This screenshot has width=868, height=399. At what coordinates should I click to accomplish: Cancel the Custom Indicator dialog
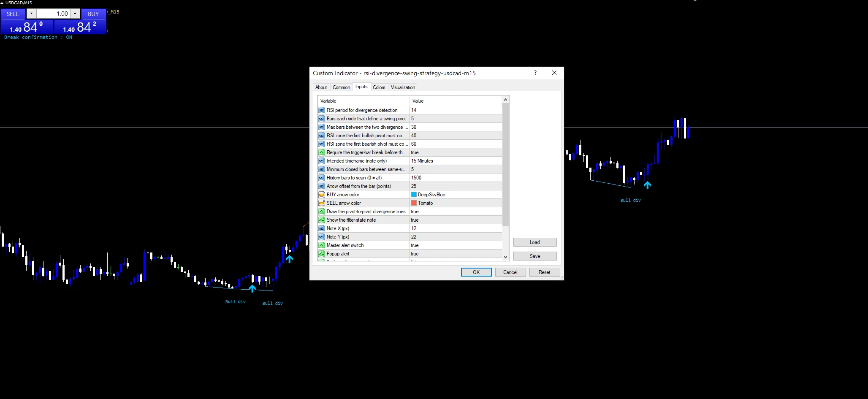coord(510,272)
